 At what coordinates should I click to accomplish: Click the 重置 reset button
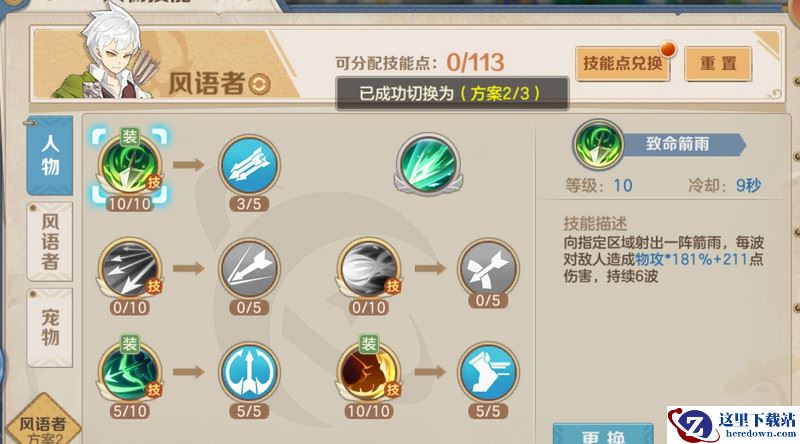718,63
